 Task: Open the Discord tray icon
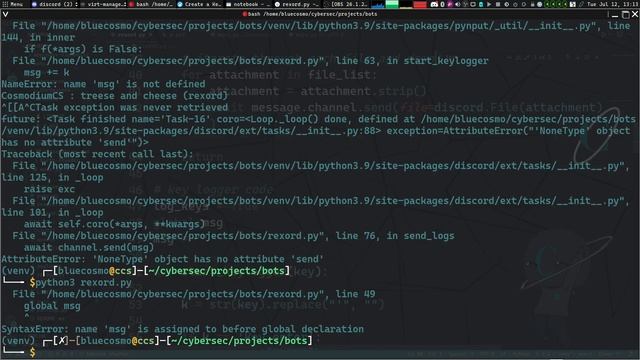tap(434, 4)
